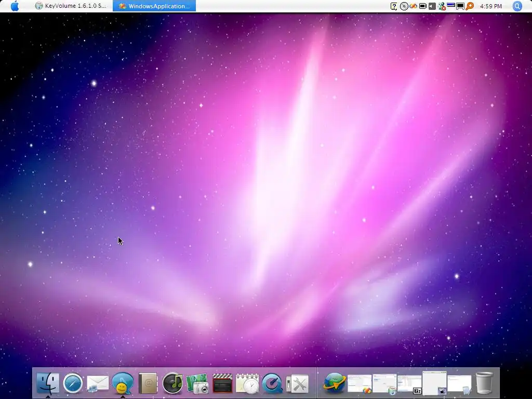Image resolution: width=532 pixels, height=399 pixels.
Task: Open the blue Spotlight search button
Action: point(517,6)
